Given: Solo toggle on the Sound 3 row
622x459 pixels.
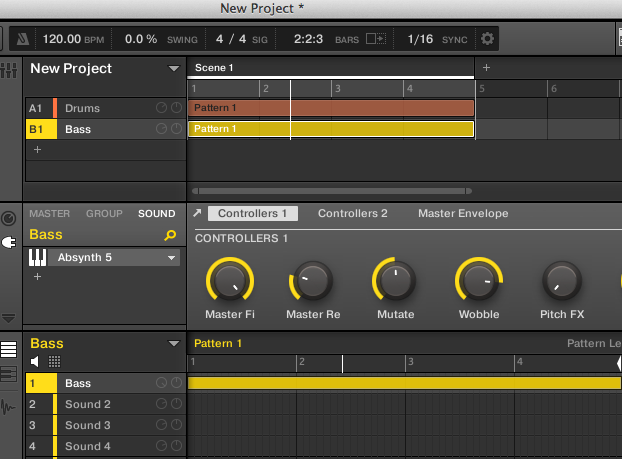Looking at the screenshot, I should point(176,425).
